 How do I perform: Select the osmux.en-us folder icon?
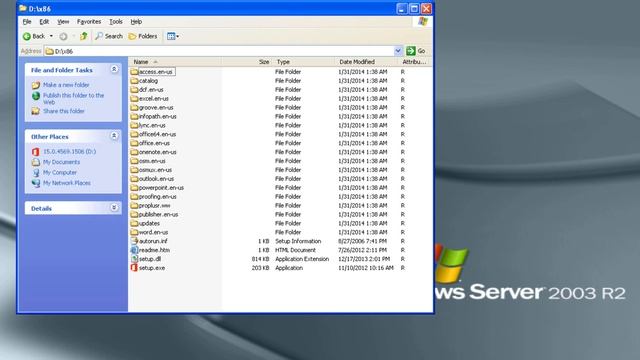134,170
